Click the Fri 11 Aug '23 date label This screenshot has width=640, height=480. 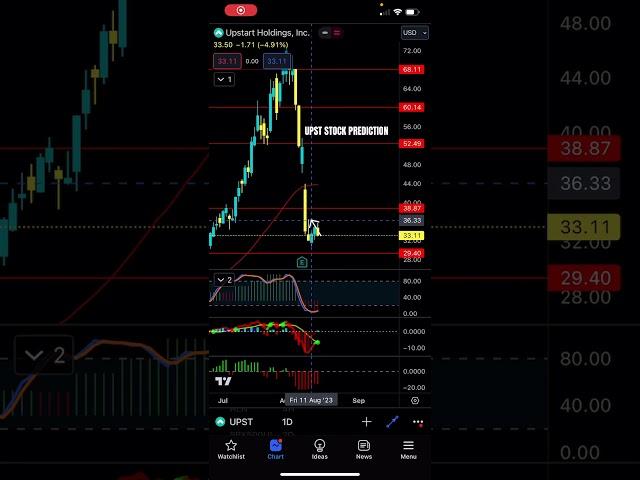(311, 400)
